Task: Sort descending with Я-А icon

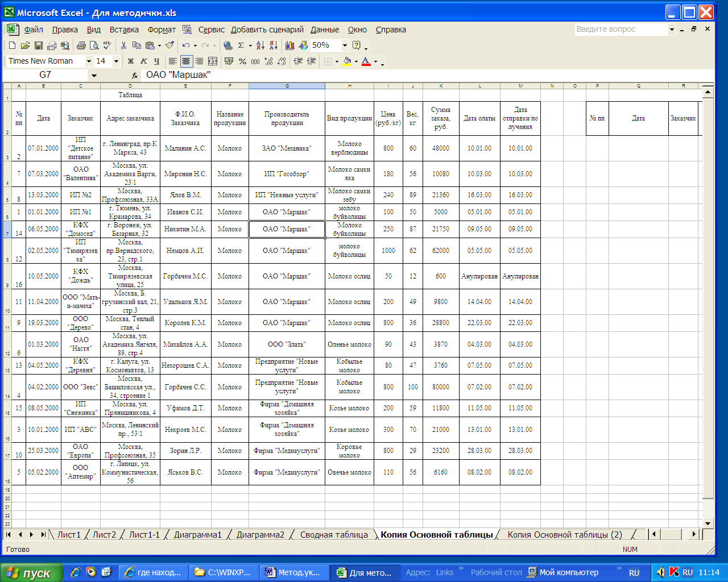Action: pyautogui.click(x=274, y=45)
